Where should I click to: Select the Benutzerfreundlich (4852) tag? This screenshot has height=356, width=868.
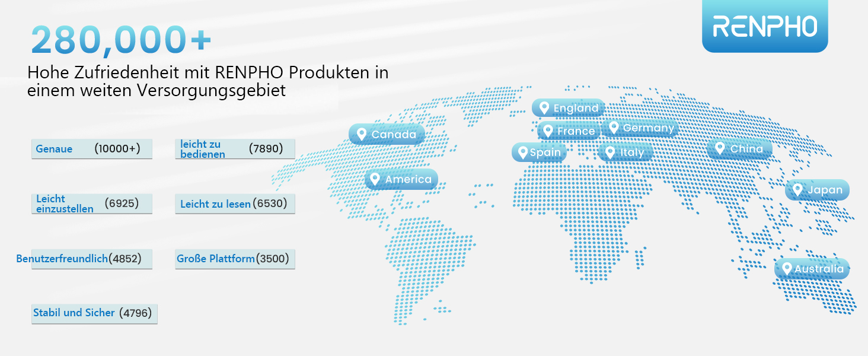[x=86, y=259]
